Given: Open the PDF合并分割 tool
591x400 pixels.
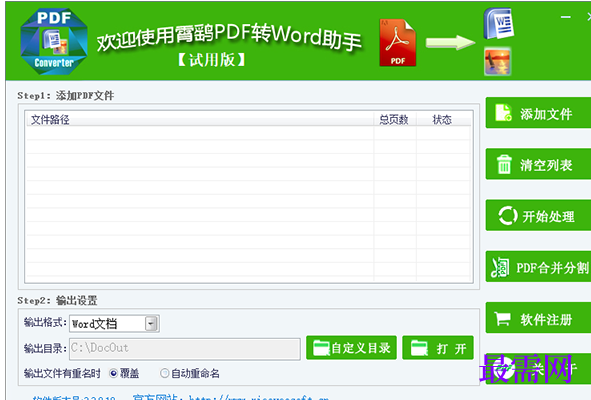Looking at the screenshot, I should (538, 267).
